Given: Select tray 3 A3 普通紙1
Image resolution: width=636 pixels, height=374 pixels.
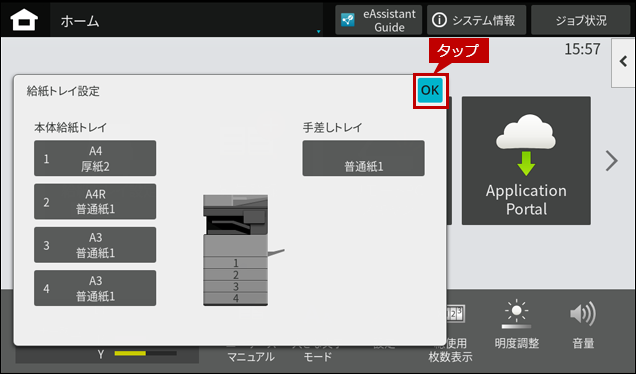Looking at the screenshot, I should click(95, 245).
